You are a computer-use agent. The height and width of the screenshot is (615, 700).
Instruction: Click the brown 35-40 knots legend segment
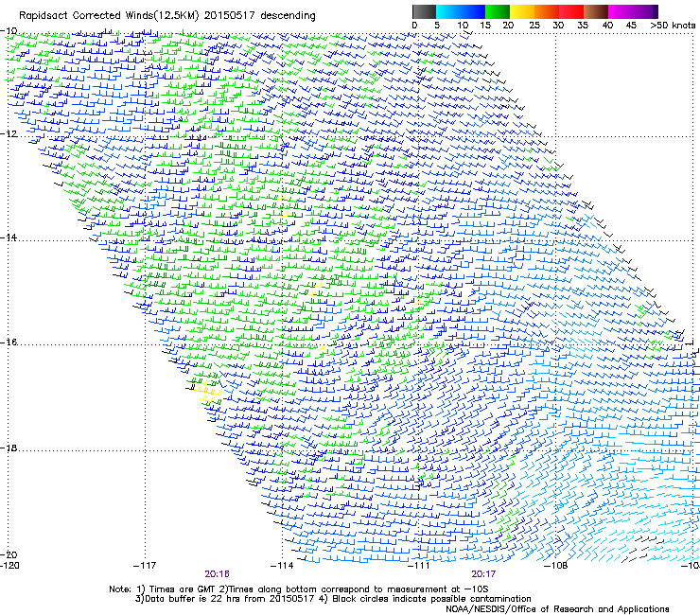596,11
